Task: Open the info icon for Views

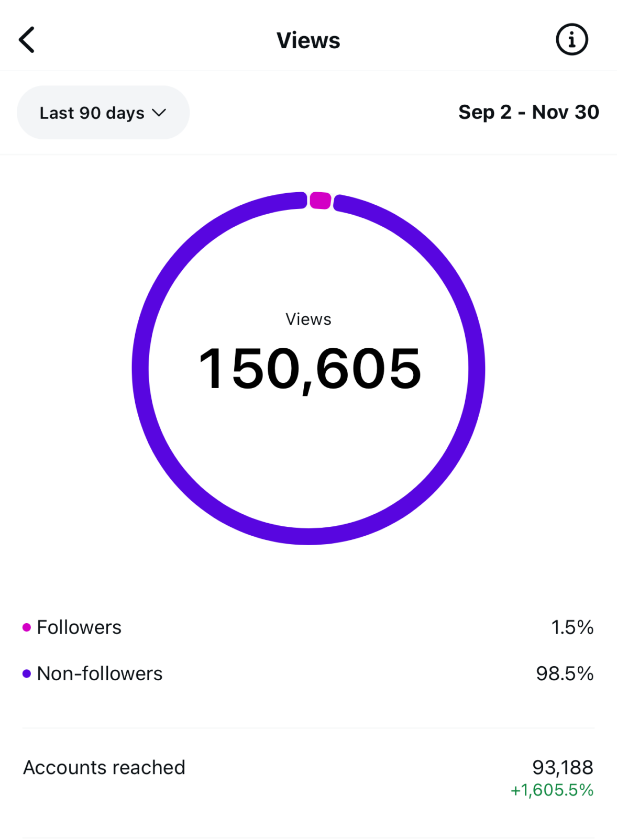Action: [571, 40]
